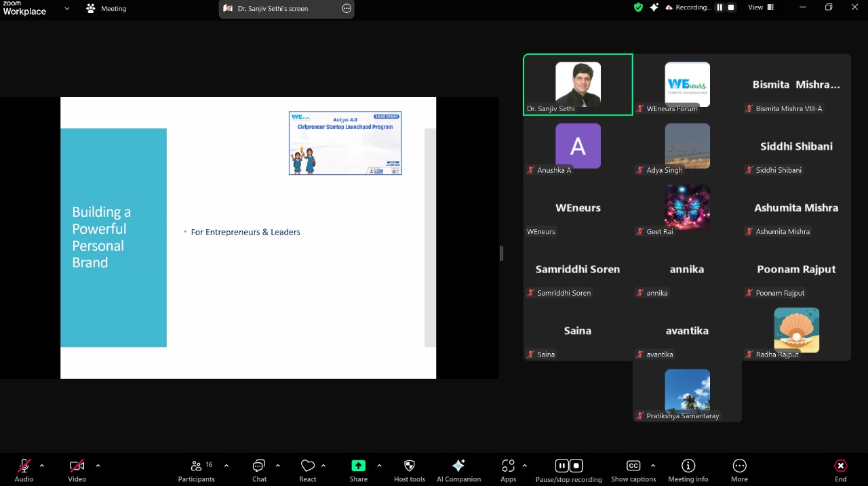Open the Apps icon
The height and width of the screenshot is (486, 868).
[x=508, y=466]
